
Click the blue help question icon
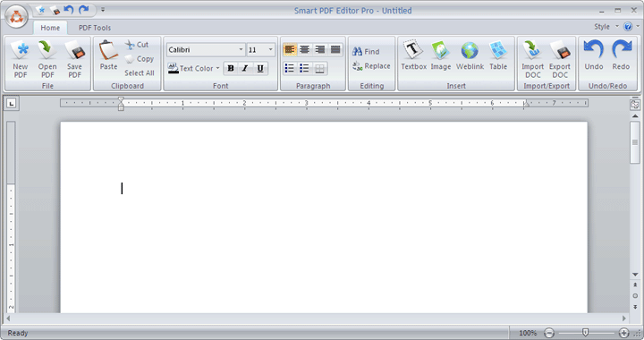click(x=628, y=27)
